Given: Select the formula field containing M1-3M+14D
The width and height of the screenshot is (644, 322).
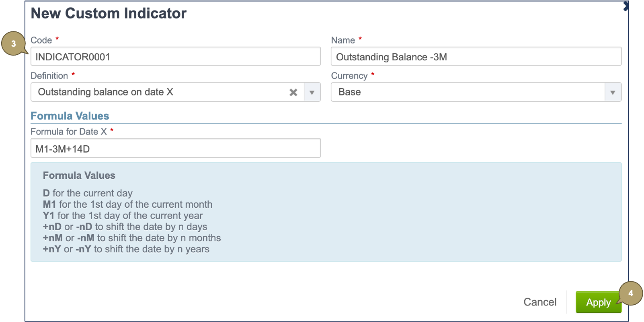Looking at the screenshot, I should (176, 148).
